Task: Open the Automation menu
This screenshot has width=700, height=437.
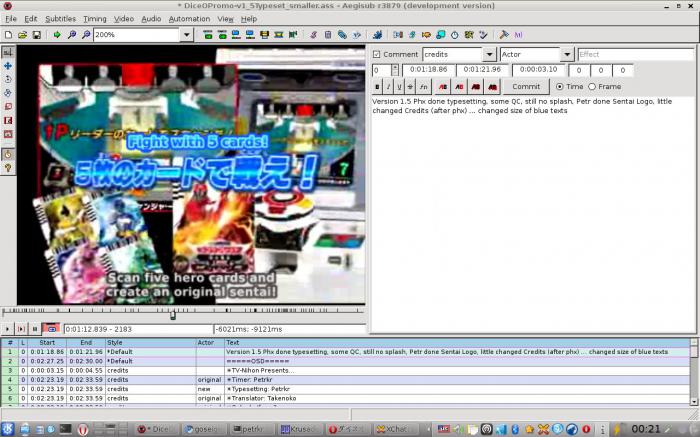Action: click(189, 19)
